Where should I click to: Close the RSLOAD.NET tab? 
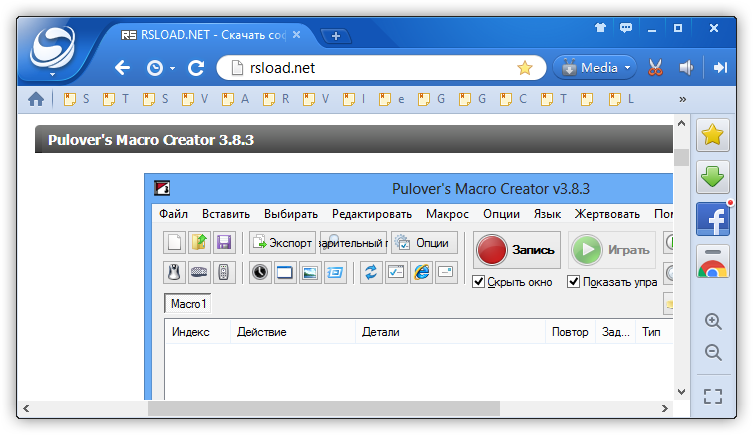(x=297, y=35)
